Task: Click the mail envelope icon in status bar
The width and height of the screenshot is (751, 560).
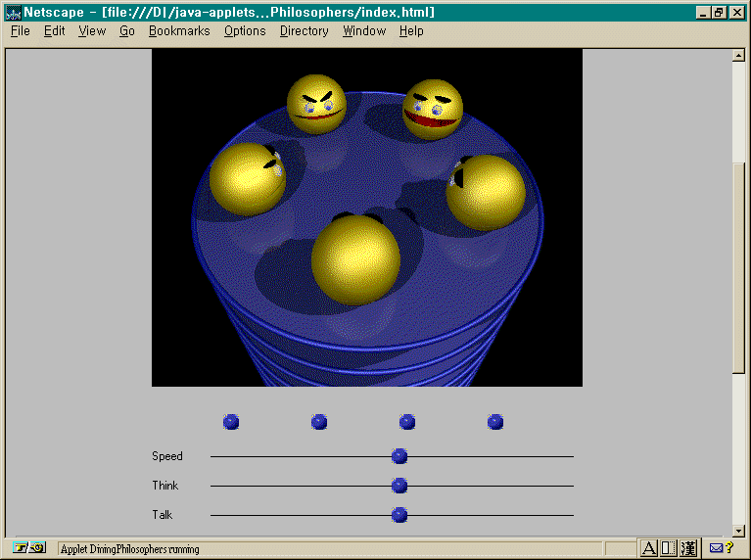Action: pyautogui.click(x=716, y=548)
